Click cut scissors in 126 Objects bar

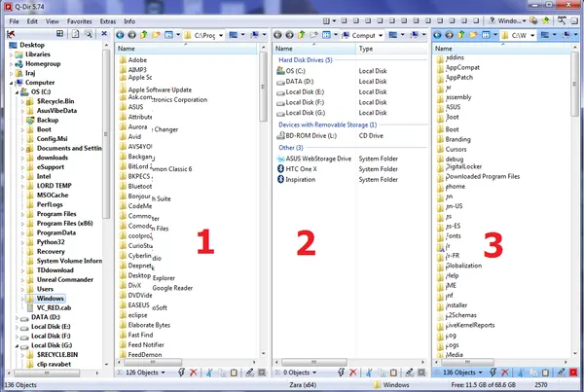pyautogui.click(x=209, y=373)
